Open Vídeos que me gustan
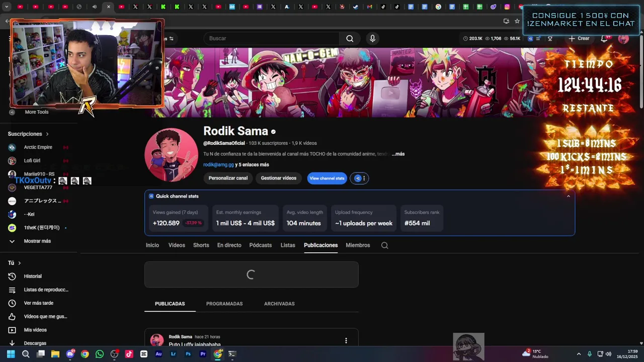Screen dimensions: 644x362 (x=39, y=316)
